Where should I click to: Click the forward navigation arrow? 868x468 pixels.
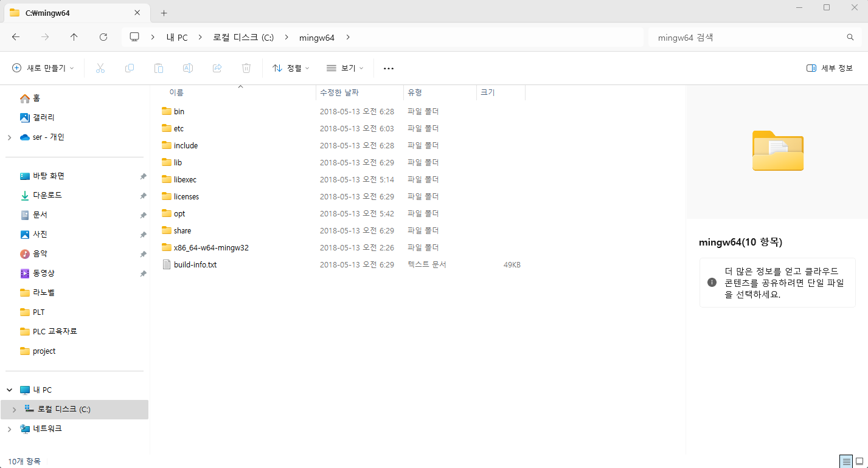[45, 37]
